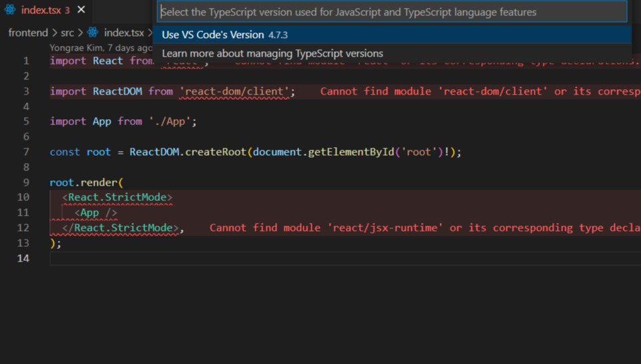
Task: Click line number 3 in gutter
Action: click(x=26, y=91)
